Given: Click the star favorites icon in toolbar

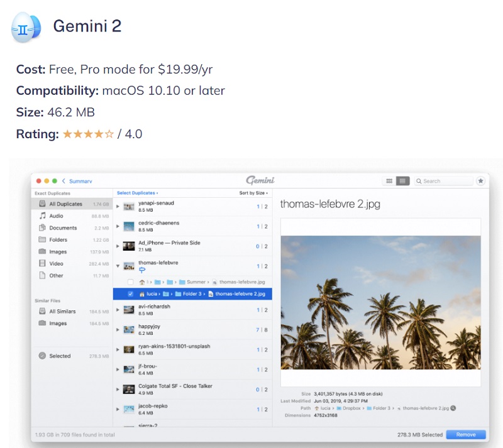Looking at the screenshot, I should click(x=480, y=181).
